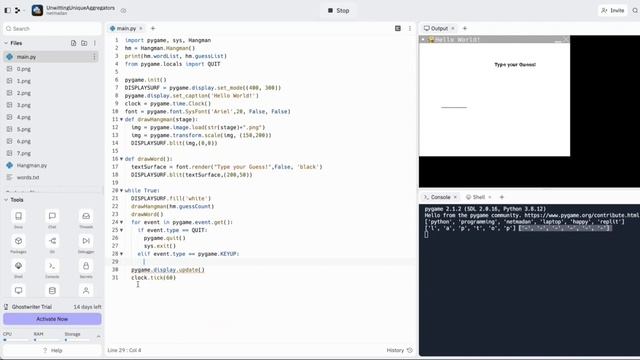Viewport: 640px width, 360px height.
Task: Add a new tab beside Output
Action: (464, 28)
